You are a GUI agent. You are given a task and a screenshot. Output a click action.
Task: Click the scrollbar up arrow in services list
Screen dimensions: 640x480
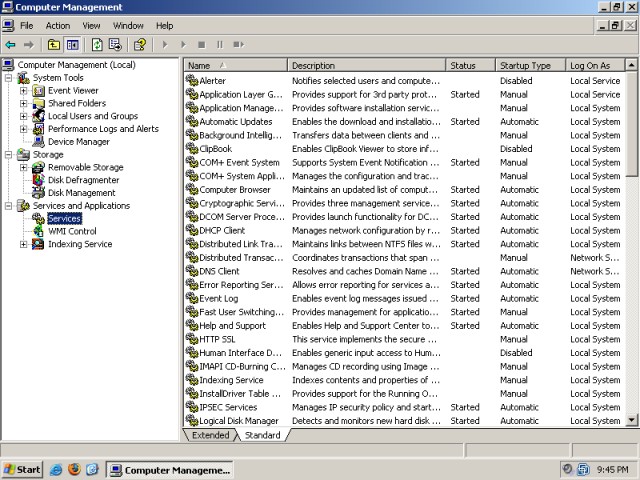coord(631,65)
